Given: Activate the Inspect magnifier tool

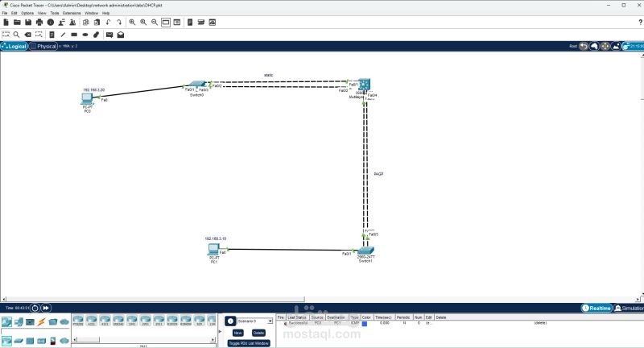Looking at the screenshot, I should (16, 35).
